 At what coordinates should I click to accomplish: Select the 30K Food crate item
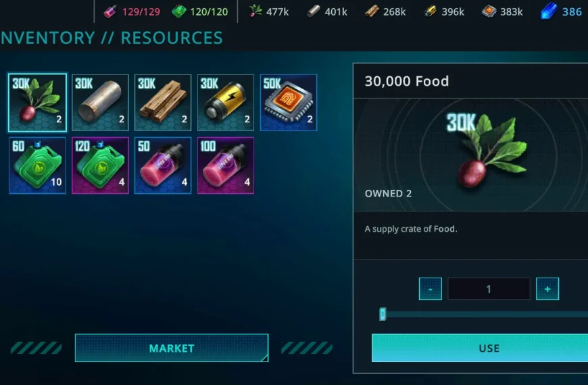[37, 103]
